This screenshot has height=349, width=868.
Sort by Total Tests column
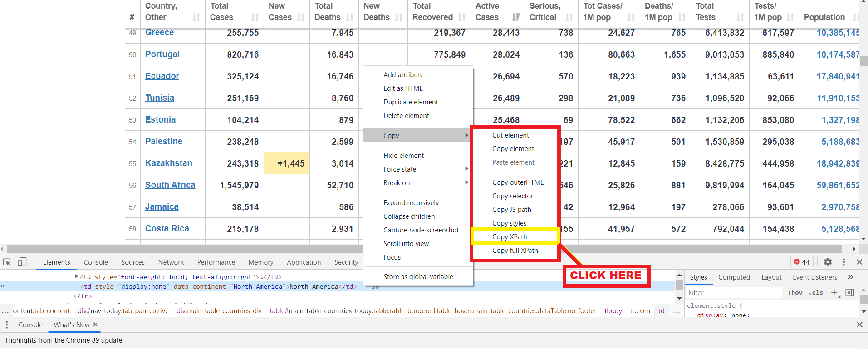[740, 17]
